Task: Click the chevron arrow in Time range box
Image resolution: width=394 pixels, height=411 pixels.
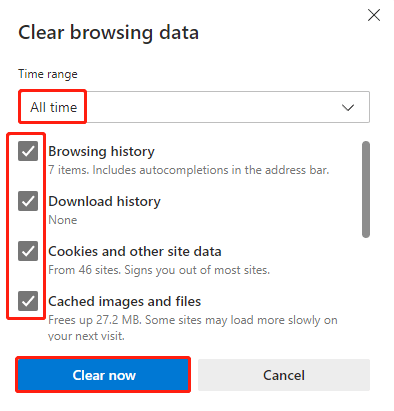Action: click(x=348, y=107)
